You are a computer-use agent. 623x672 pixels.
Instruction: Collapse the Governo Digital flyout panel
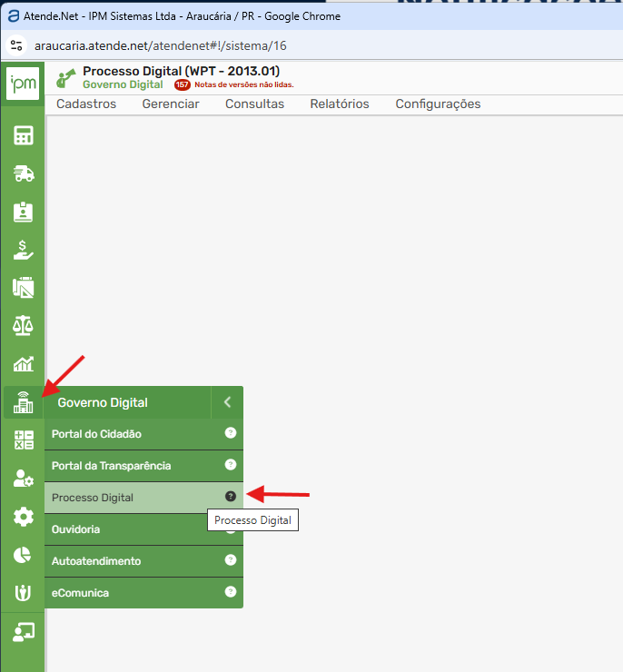[228, 402]
